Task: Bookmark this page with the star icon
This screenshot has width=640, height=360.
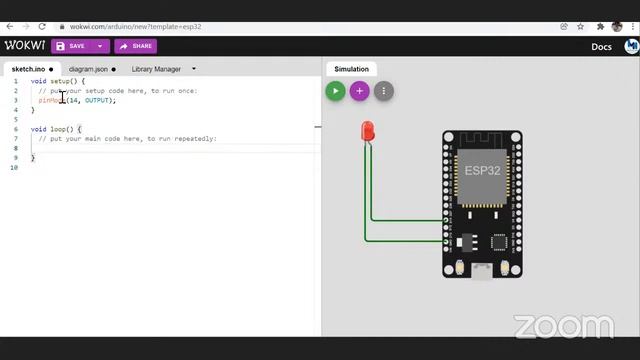Action: pyautogui.click(x=580, y=27)
